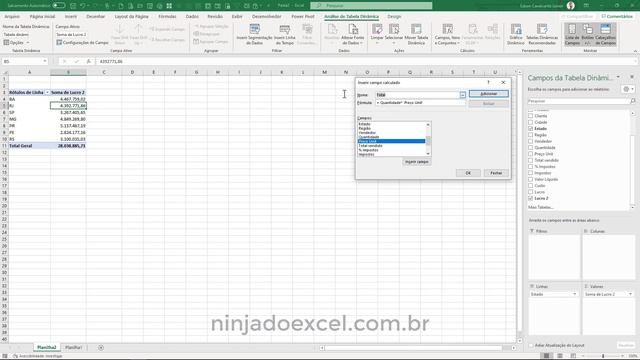Click the Undo icon in title bar
This screenshot has width=640, height=360.
[x=83, y=6]
